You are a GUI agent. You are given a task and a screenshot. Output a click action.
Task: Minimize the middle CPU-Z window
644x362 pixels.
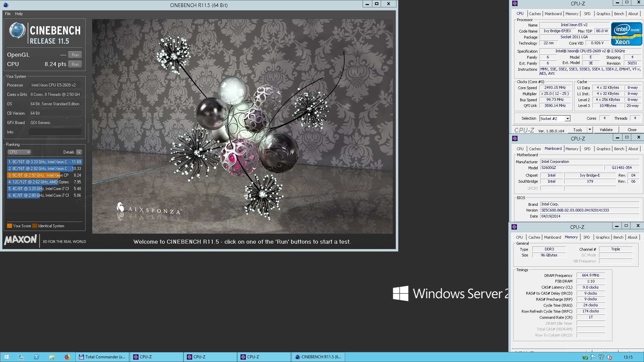click(617, 138)
